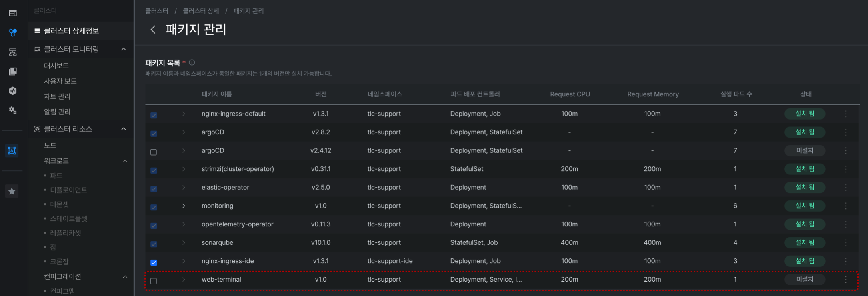This screenshot has height=296, width=868.
Task: Open 잡 under 워크로드
Action: point(53,247)
